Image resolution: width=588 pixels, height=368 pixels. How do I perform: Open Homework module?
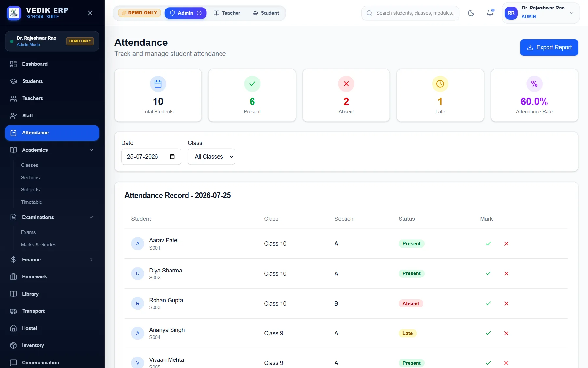tap(52, 277)
